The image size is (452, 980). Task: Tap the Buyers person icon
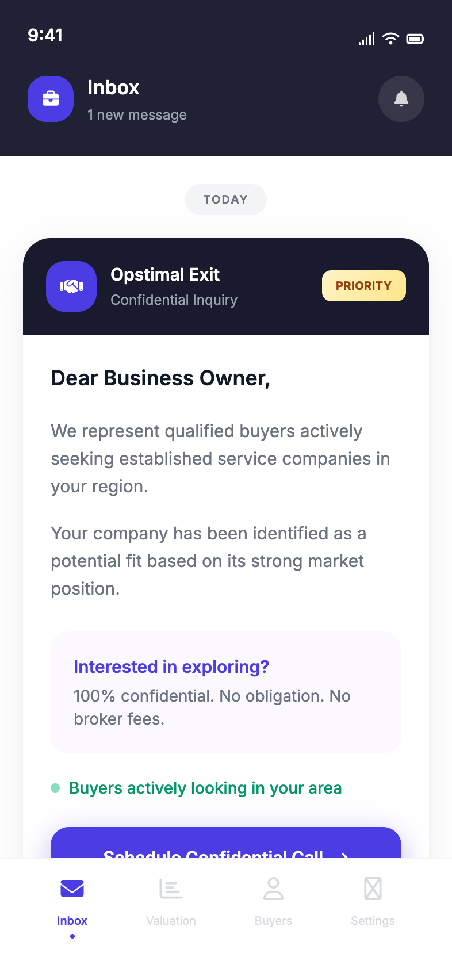273,889
